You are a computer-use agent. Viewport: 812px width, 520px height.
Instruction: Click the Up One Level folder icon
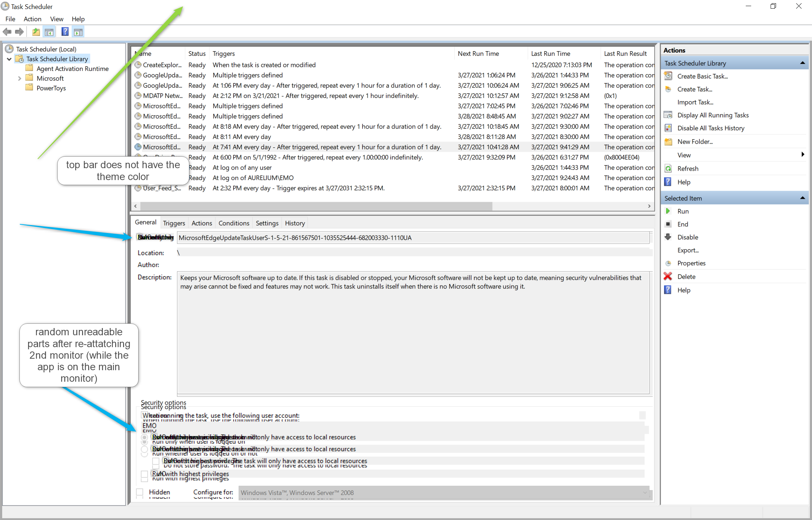tap(36, 32)
